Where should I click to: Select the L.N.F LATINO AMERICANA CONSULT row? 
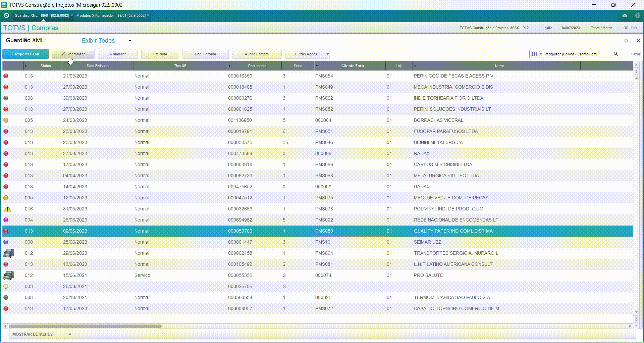pos(317,264)
